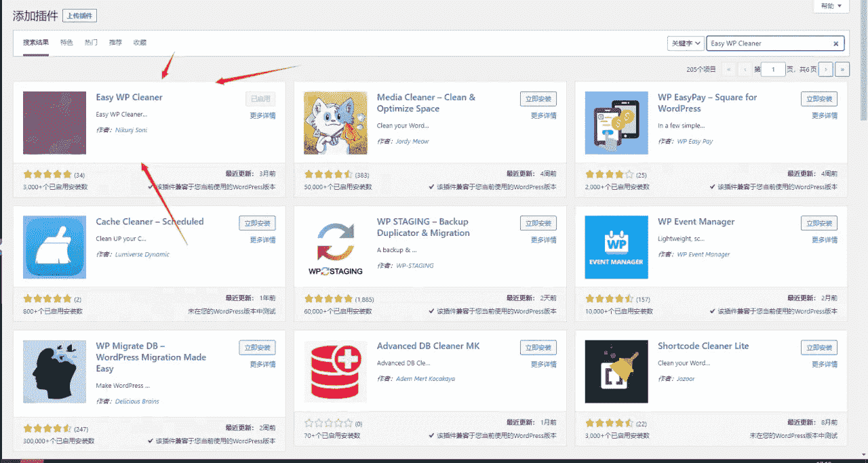Screen dimensions: 868x463
Task: Click 立即安装 for WP Migrate DB
Action: (x=258, y=348)
